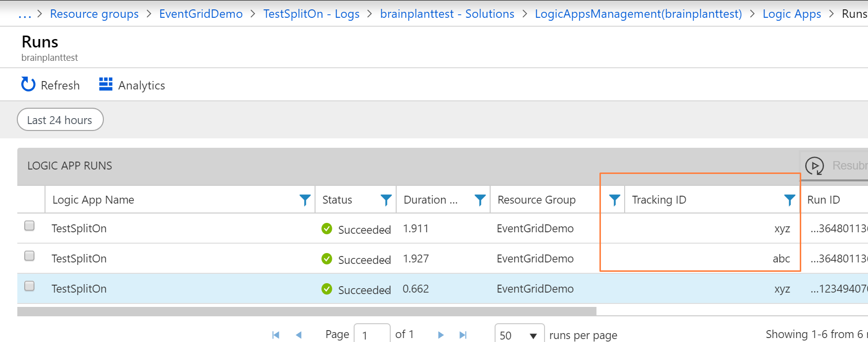Filter the Status column
The width and height of the screenshot is (868, 342).
click(x=386, y=200)
